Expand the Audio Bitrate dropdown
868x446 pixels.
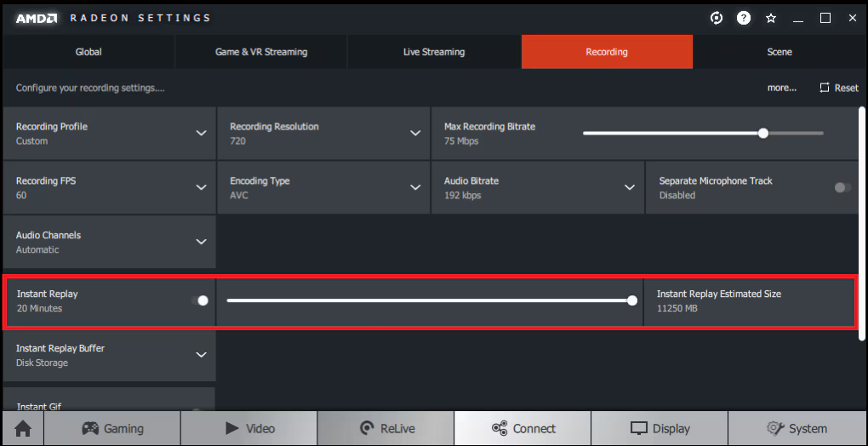[x=630, y=187]
